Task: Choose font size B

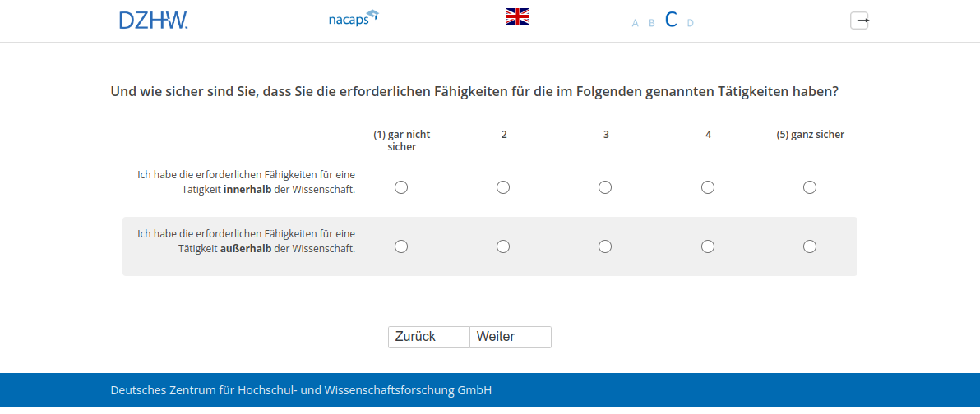Action: click(x=652, y=23)
